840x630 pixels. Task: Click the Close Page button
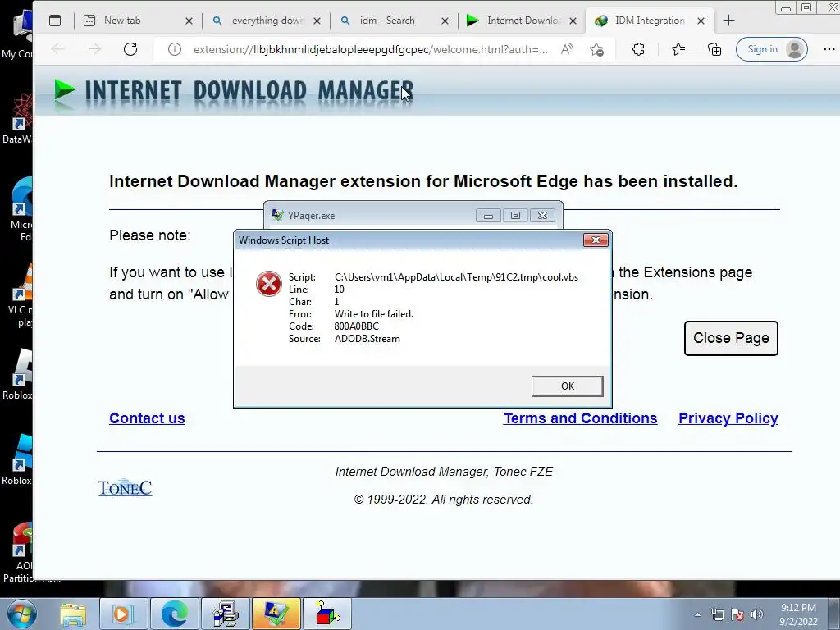coord(731,338)
